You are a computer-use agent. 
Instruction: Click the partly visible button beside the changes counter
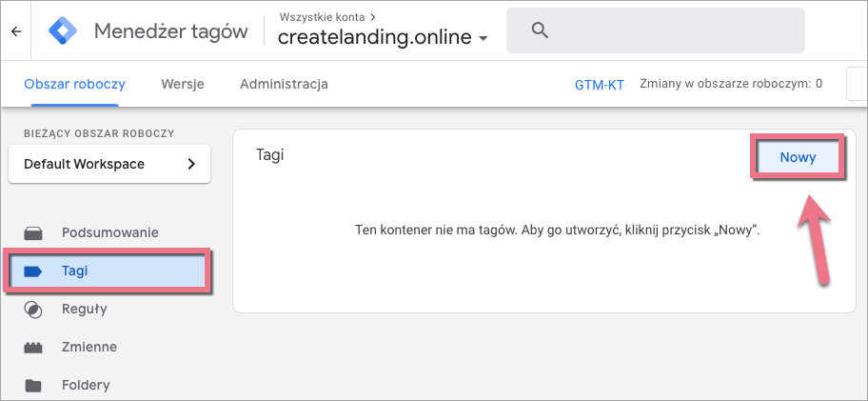[x=857, y=84]
